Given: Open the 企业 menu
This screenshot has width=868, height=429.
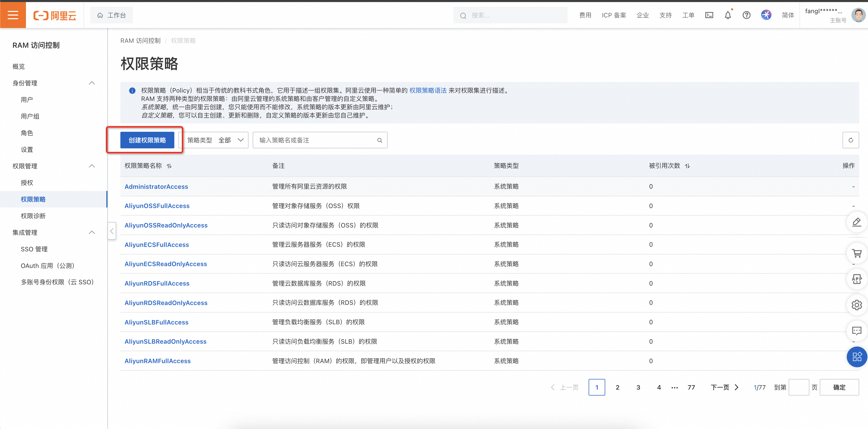Looking at the screenshot, I should (643, 15).
